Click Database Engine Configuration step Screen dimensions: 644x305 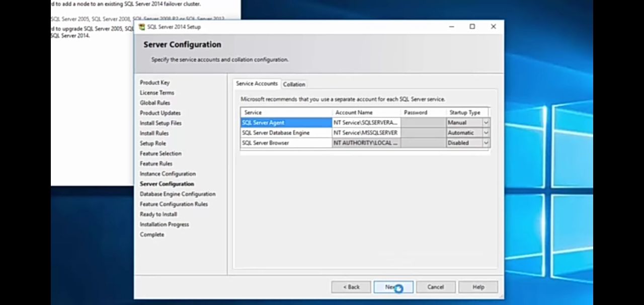pos(178,194)
